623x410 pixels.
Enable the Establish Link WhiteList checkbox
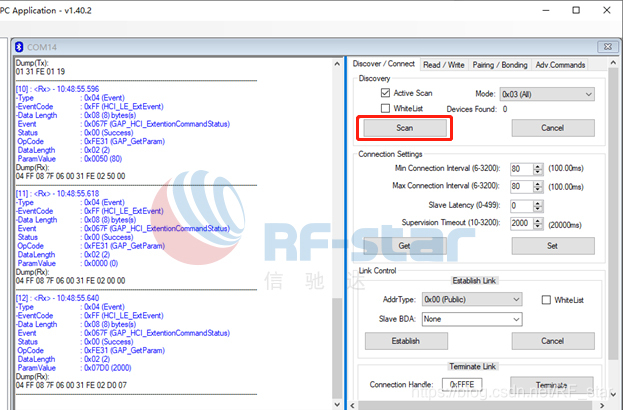click(546, 300)
